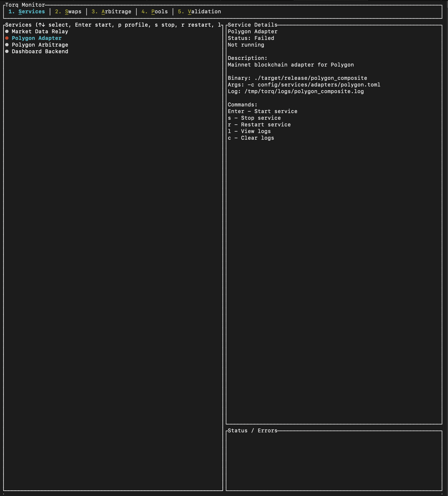This screenshot has width=448, height=496.
Task: Click the Args polygon.toml config line
Action: pyautogui.click(x=304, y=85)
